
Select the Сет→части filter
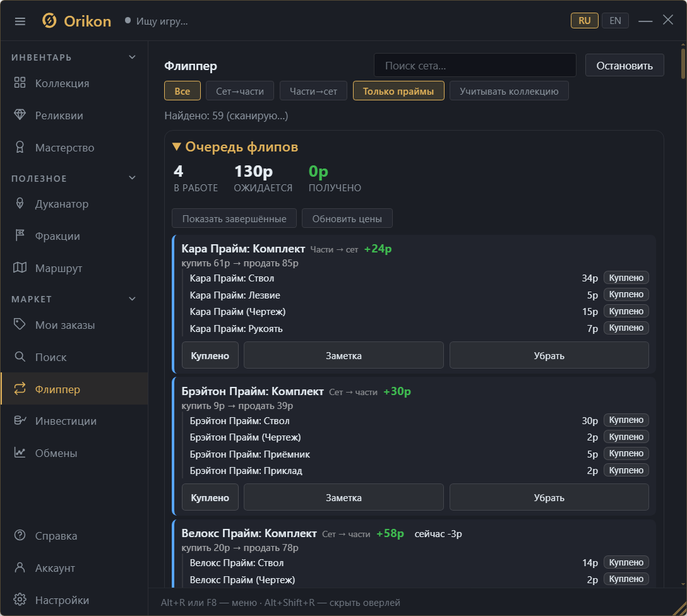tap(240, 91)
